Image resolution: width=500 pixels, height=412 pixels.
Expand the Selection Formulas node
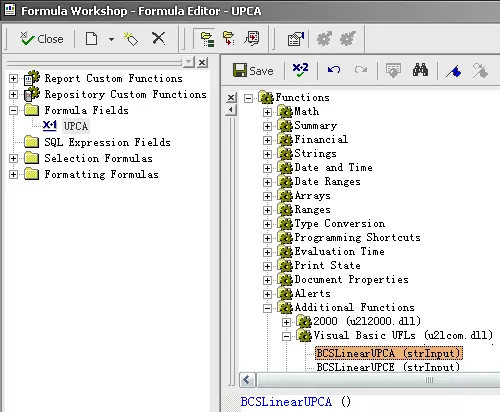[13, 158]
